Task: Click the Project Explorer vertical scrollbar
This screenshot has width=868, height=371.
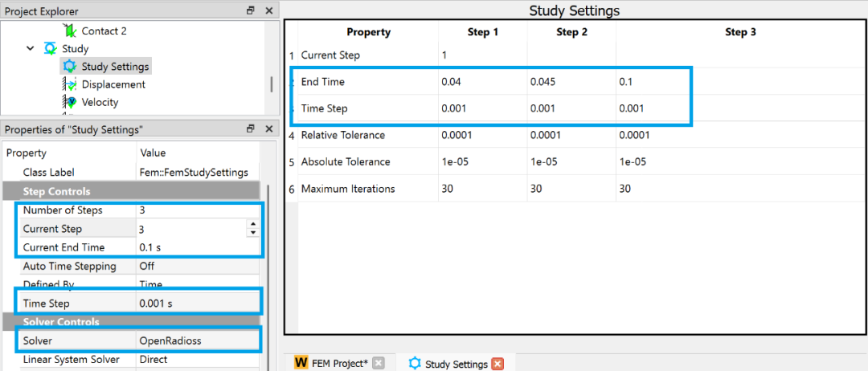Action: point(272,84)
